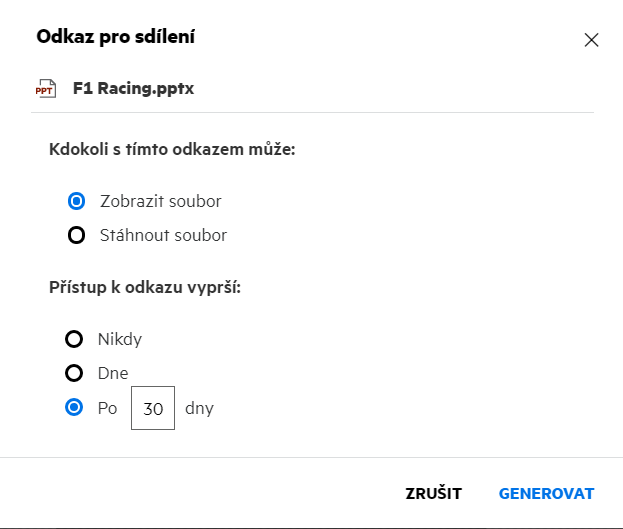This screenshot has width=623, height=529.
Task: Select the F1 Racing.pptx file name
Action: [133, 89]
